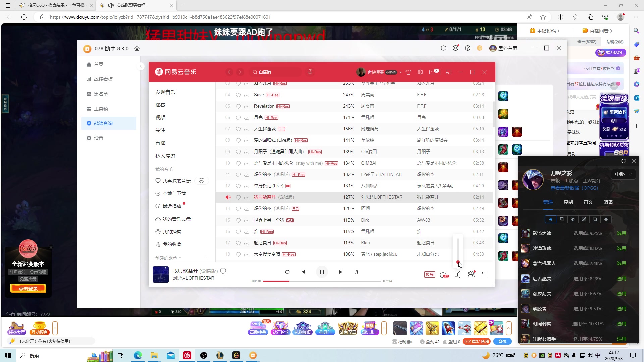The image size is (644, 362).
Task: Open 工具箱 in the 078助手 sidebar
Action: [101, 108]
